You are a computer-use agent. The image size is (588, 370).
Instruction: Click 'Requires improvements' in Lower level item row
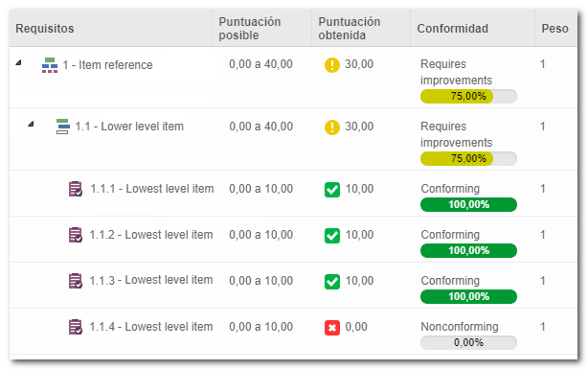pos(456,134)
